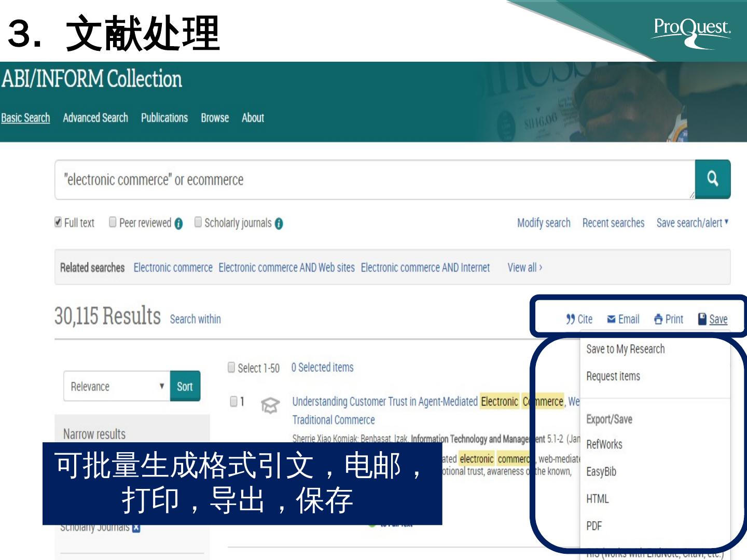
Task: Click the magnifying glass search button
Action: point(713,179)
